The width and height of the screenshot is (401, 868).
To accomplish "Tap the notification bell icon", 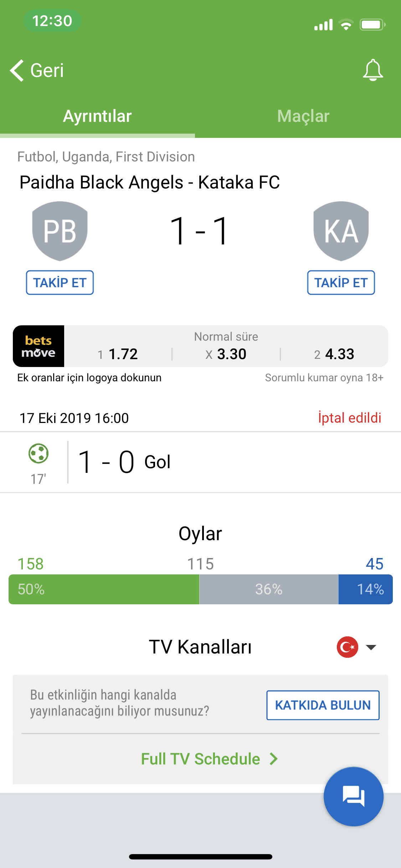I will pos(373,70).
